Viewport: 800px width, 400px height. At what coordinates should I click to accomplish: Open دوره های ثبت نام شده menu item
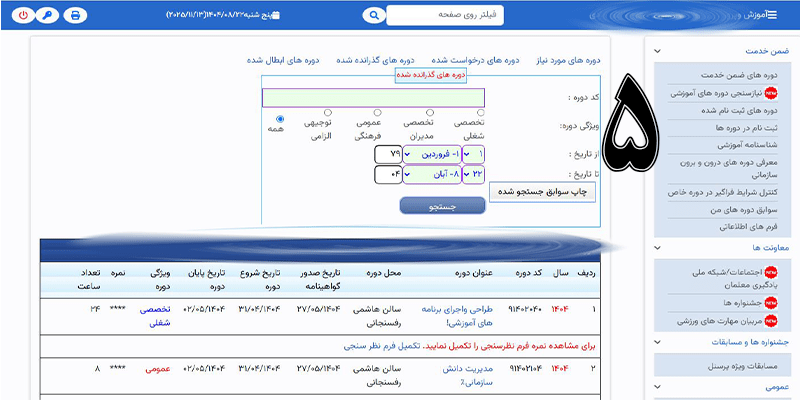click(741, 110)
